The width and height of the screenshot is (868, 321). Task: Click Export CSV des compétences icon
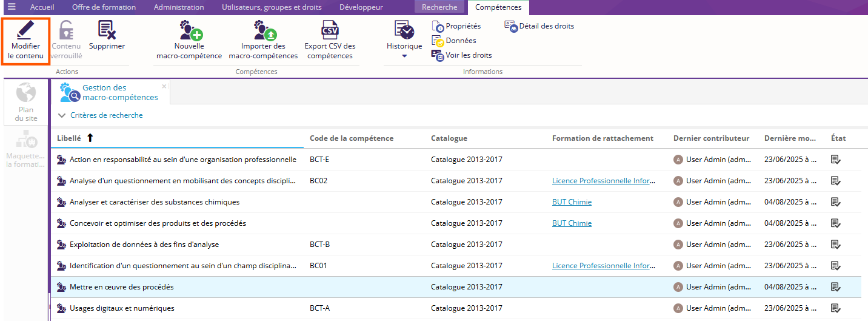[x=330, y=30]
